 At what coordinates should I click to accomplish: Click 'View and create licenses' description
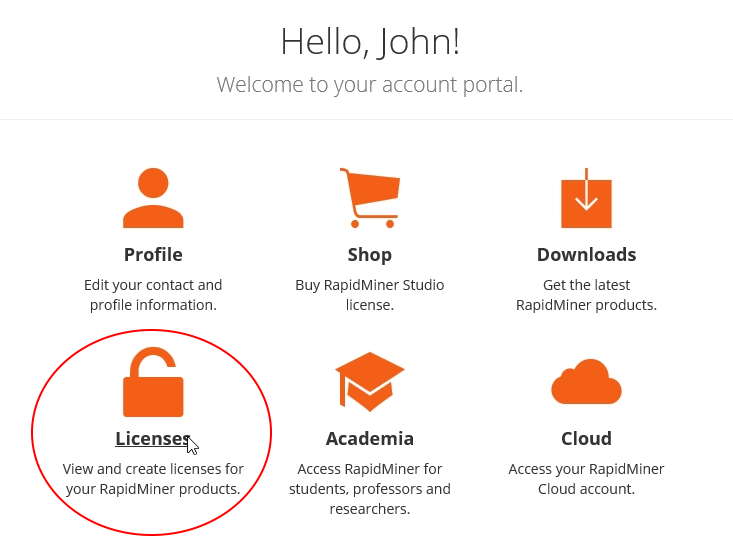pos(153,479)
